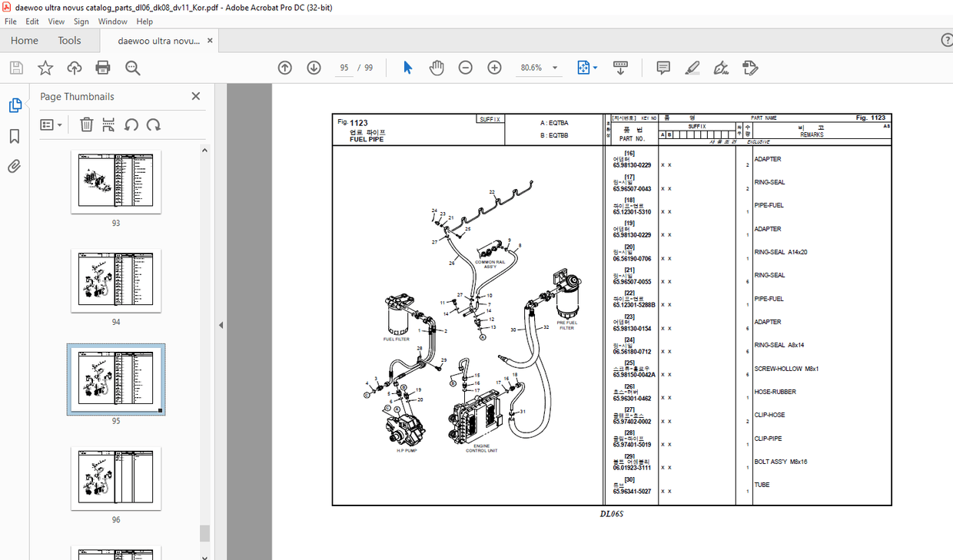Open the Attachments paperclip icon
Image resolution: width=953 pixels, height=560 pixels.
coord(15,165)
